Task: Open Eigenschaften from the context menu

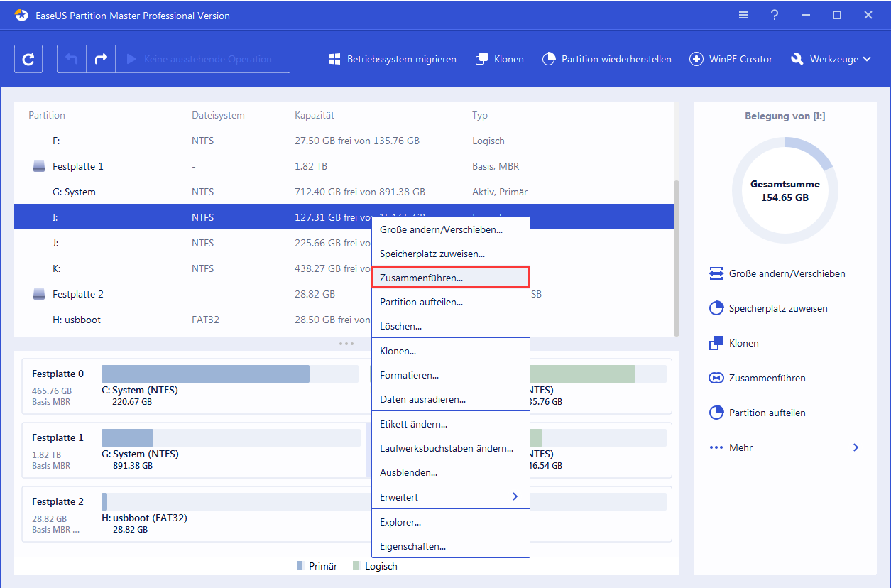Action: click(x=451, y=546)
